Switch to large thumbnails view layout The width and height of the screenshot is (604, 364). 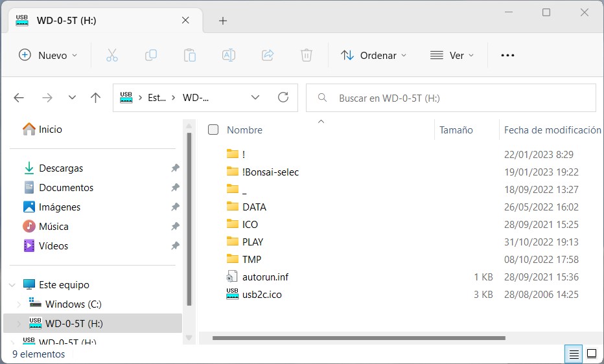[x=592, y=354]
